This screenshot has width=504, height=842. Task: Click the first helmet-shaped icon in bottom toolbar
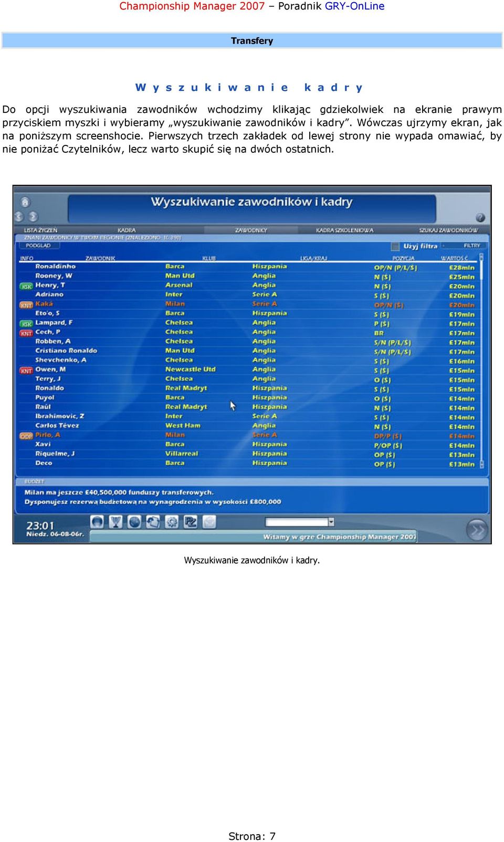point(97,522)
